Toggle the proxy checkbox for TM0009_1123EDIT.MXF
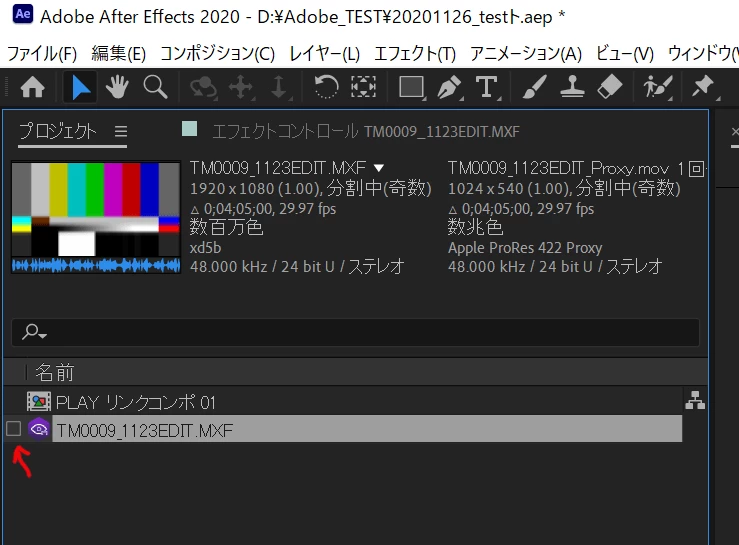Image resolution: width=739 pixels, height=545 pixels. [x=14, y=429]
